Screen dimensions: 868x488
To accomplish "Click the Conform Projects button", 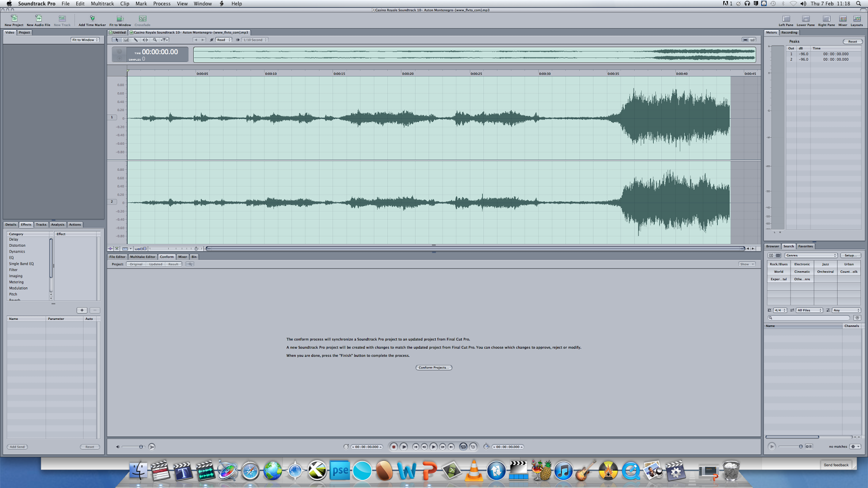I will tap(433, 368).
